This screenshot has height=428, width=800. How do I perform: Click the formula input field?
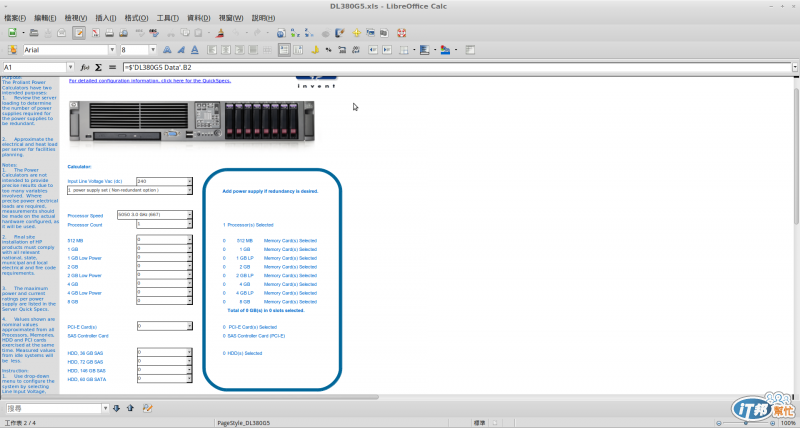coord(457,67)
